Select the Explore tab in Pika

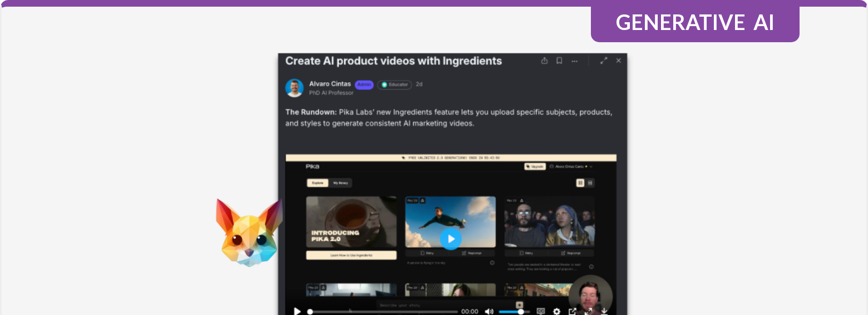click(318, 183)
